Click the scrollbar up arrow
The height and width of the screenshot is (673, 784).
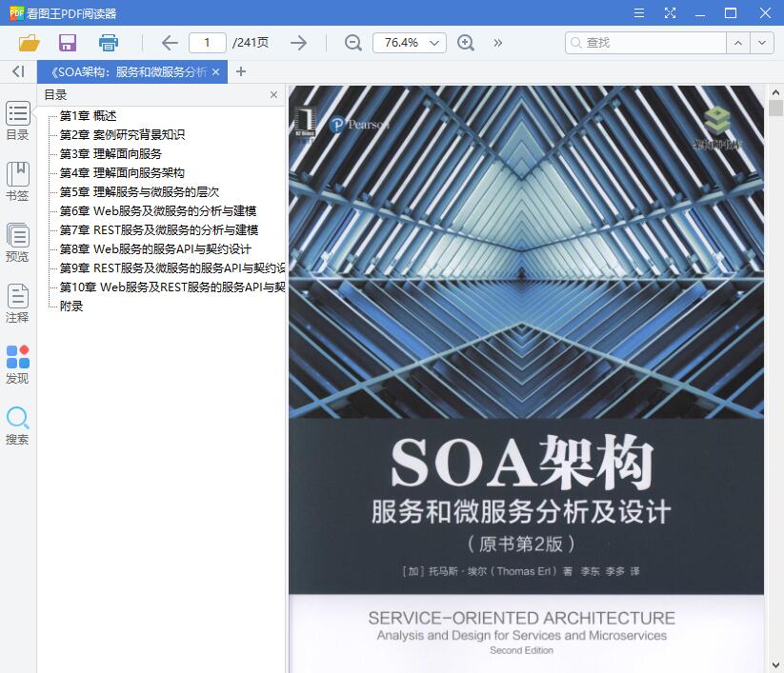coord(775,92)
